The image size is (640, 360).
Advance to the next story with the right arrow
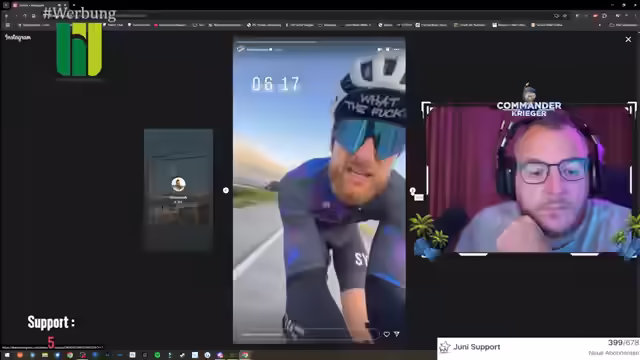[x=413, y=191]
